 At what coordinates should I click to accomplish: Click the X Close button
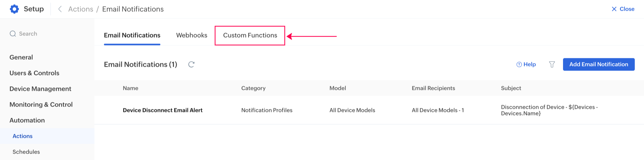coord(622,9)
